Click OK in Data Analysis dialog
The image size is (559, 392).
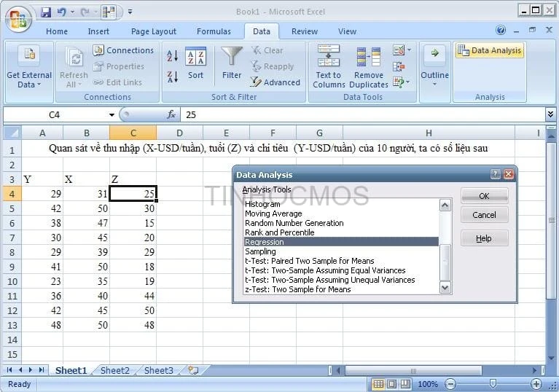(x=484, y=196)
